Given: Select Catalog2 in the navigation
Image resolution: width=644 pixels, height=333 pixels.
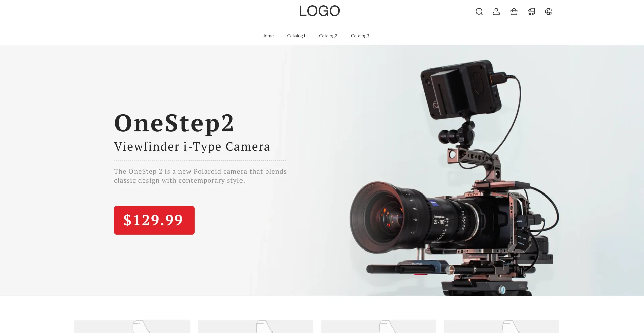Looking at the screenshot, I should (x=328, y=36).
